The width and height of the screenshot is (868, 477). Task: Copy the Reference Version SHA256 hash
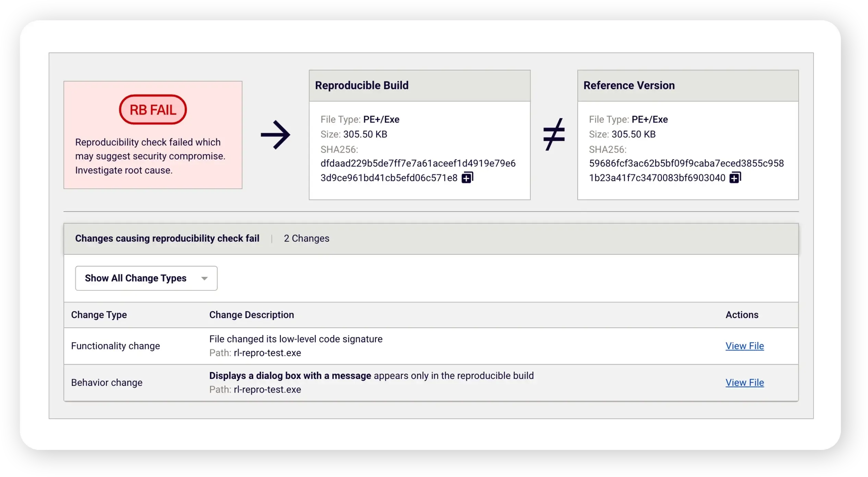735,178
